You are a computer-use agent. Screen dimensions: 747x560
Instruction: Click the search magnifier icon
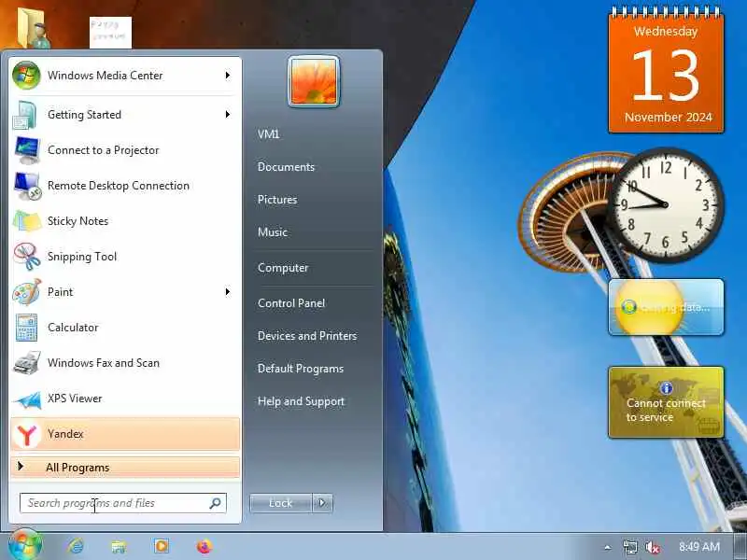(x=216, y=503)
